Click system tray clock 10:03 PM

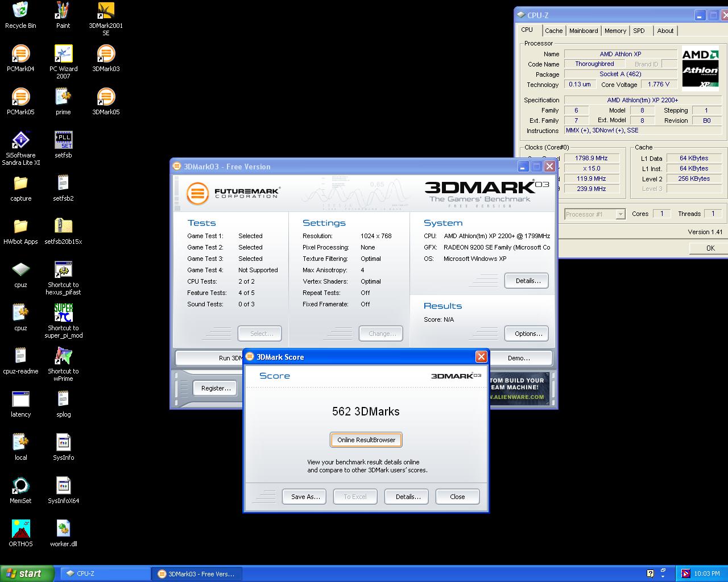(707, 574)
